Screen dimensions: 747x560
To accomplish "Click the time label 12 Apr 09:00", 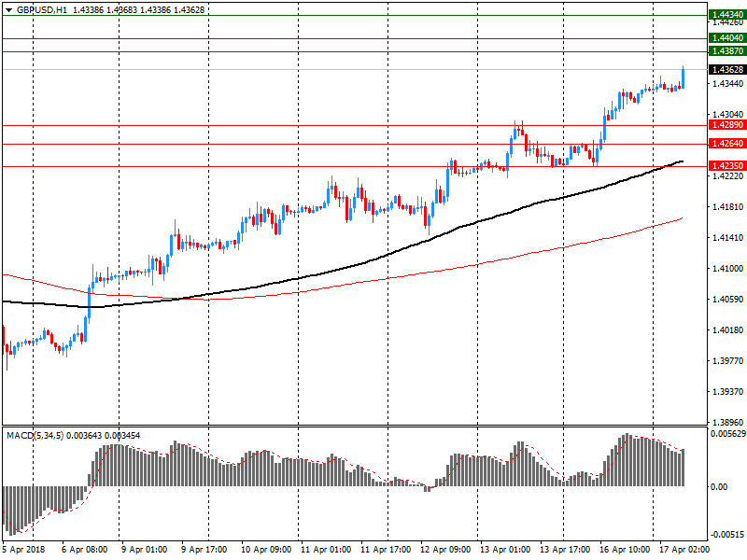I will (445, 550).
